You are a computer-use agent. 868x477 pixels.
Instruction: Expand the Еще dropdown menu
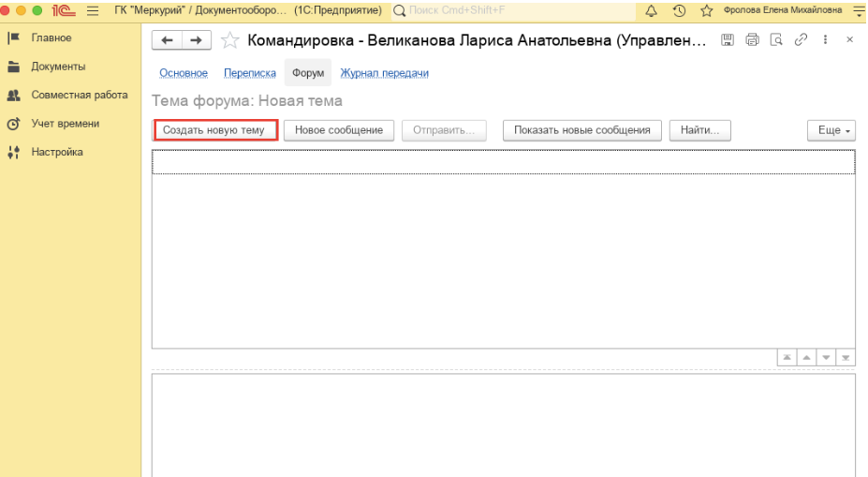tap(831, 130)
